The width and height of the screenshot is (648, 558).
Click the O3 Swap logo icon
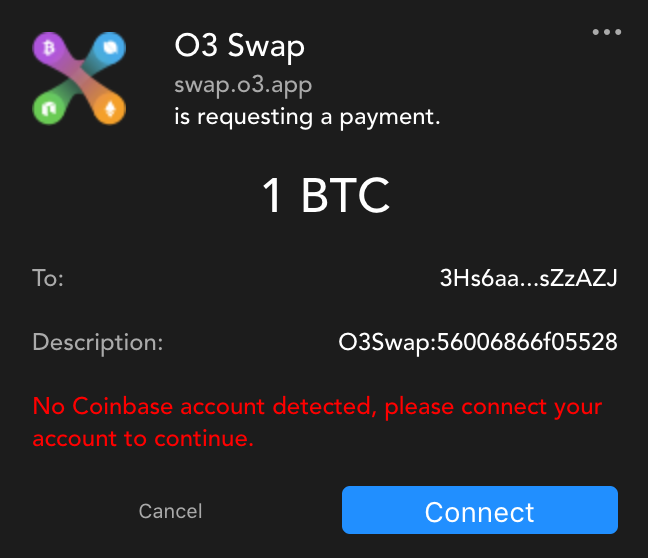coord(79,78)
